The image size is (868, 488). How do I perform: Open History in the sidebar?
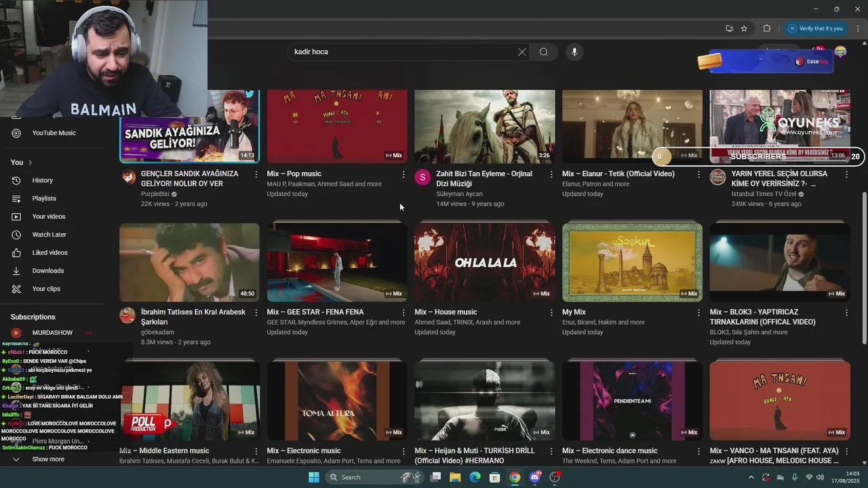click(x=42, y=180)
